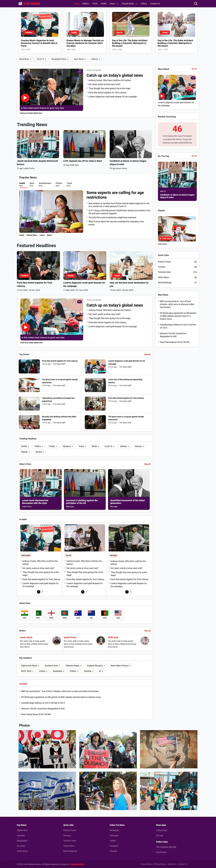Open the Related News breadcrumb under the health story
The height and width of the screenshot is (868, 216).
click(x=32, y=235)
